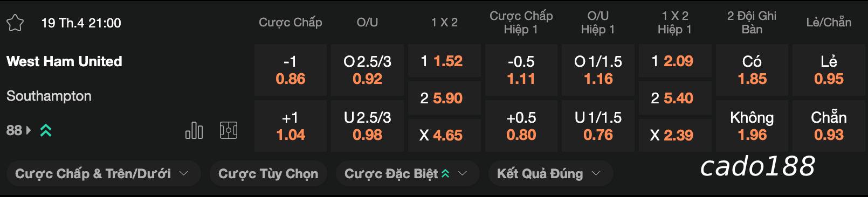Mark match as favorite with star icon
Viewport: 868px width, 197px height.
(15, 23)
